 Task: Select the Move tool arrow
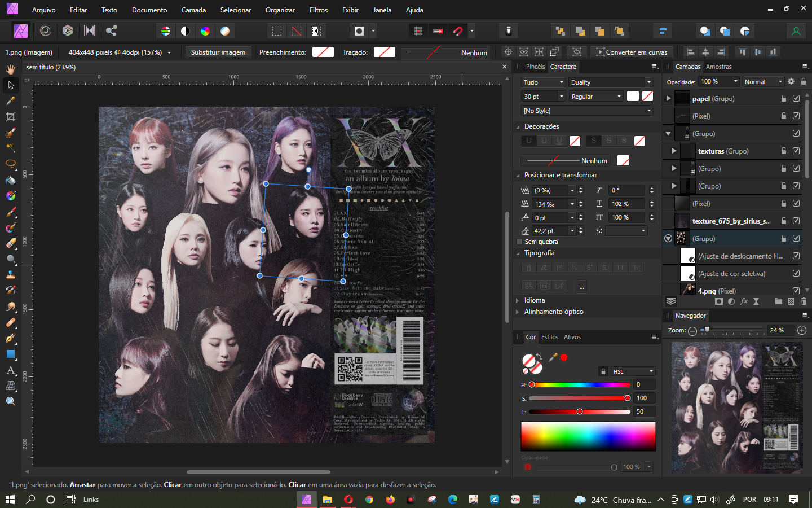pos(10,85)
